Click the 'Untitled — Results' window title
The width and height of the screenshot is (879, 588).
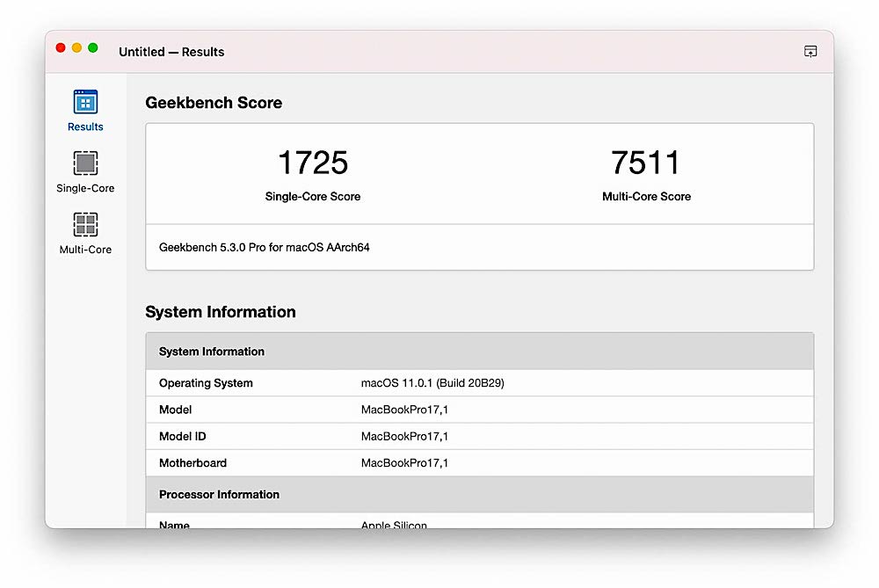point(171,52)
